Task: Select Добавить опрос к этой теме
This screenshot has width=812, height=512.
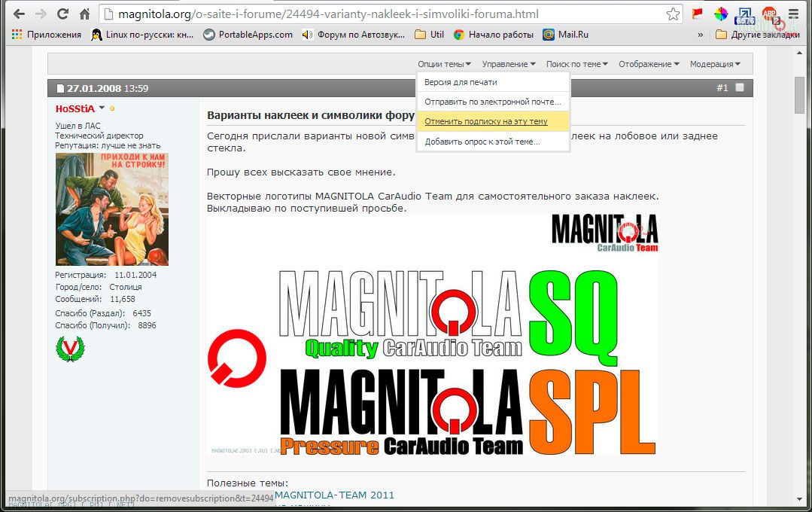Action: [x=493, y=142]
